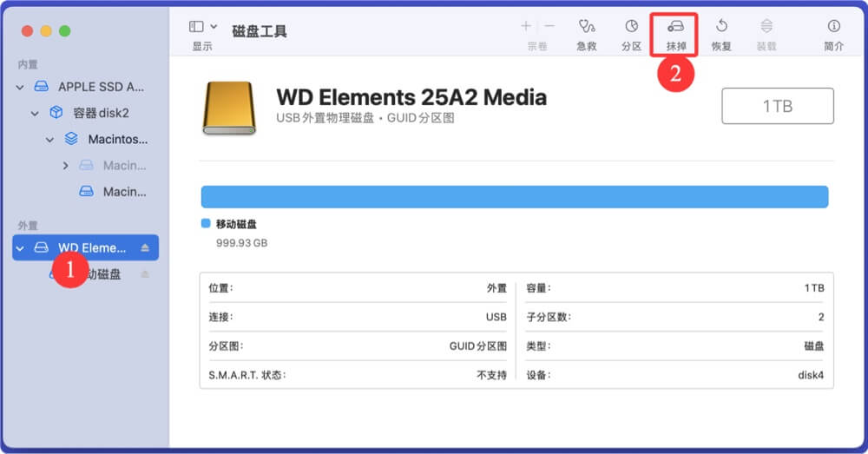Collapse the WD Eleme... disk chevron
Image resolution: width=868 pixels, height=454 pixels.
pyautogui.click(x=20, y=248)
